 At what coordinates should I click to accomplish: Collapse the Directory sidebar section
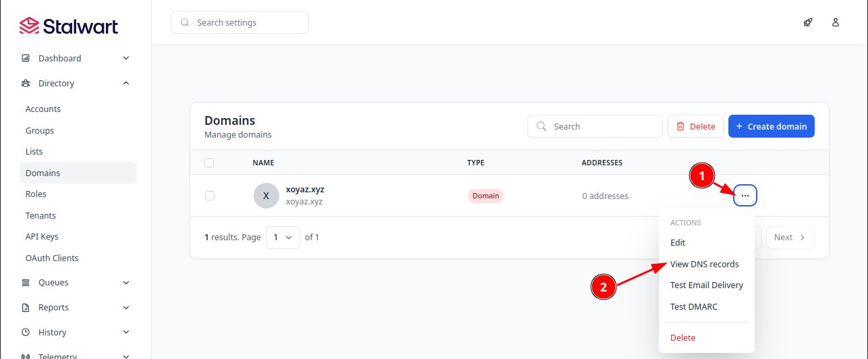(x=126, y=84)
